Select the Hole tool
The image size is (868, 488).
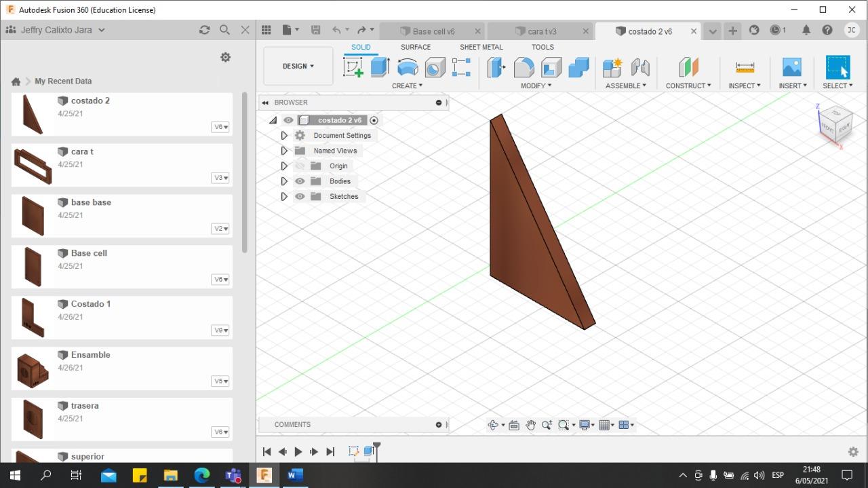tap(435, 67)
